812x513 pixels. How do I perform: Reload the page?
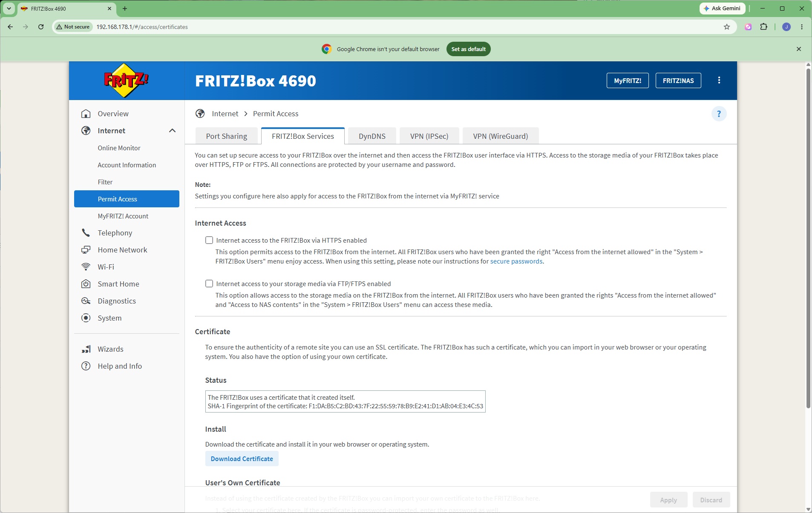(41, 27)
